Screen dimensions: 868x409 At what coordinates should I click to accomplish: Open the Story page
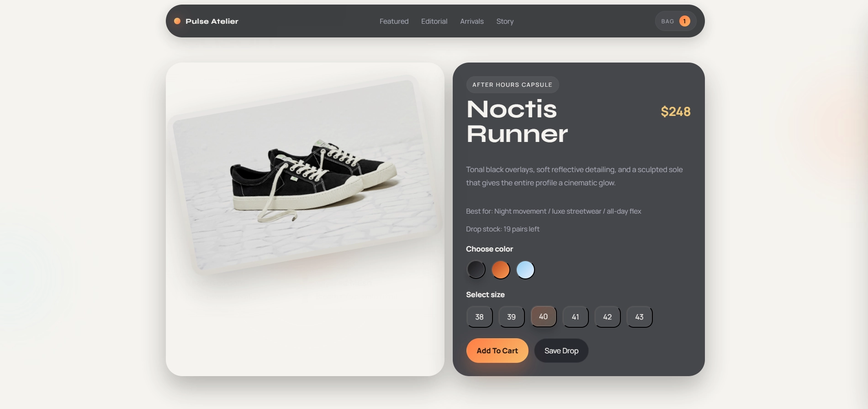tap(505, 21)
